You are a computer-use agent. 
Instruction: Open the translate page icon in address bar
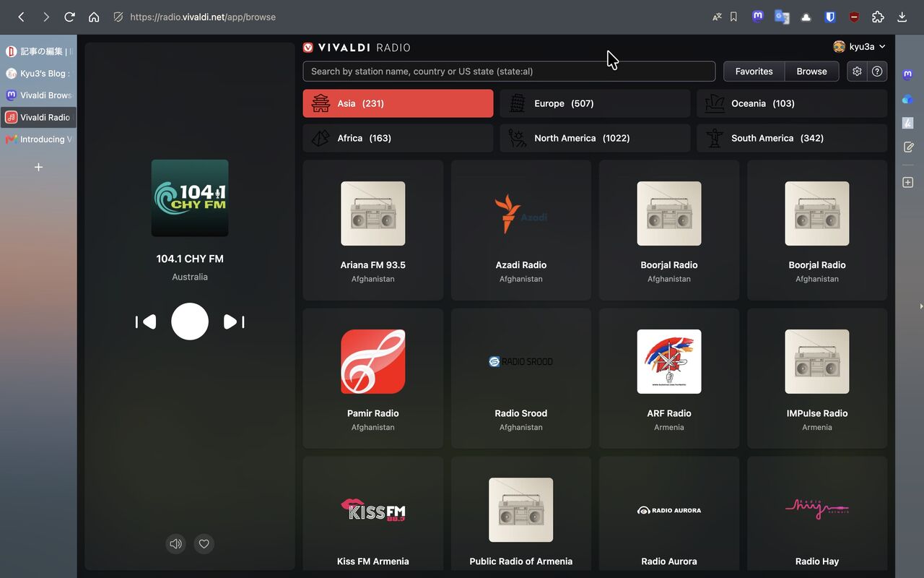(717, 17)
